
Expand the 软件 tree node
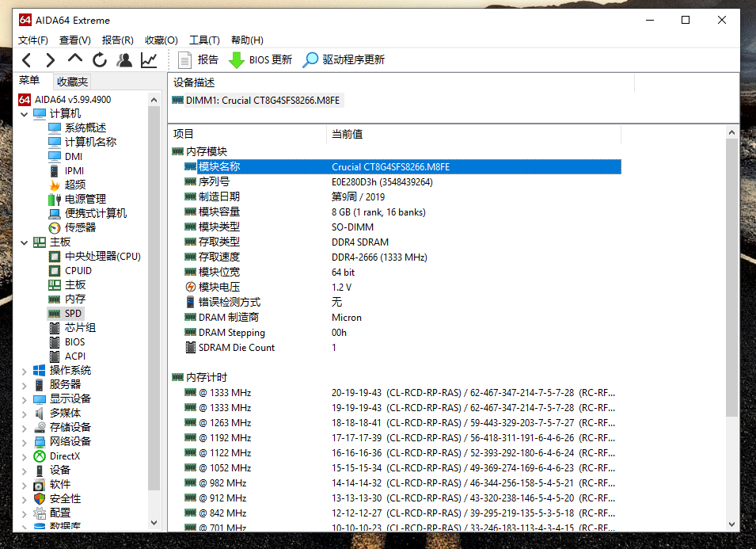pyautogui.click(x=24, y=485)
